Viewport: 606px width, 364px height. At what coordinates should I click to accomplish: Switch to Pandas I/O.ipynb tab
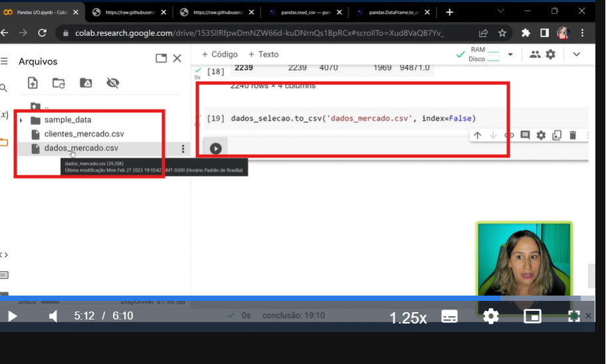pos(41,13)
